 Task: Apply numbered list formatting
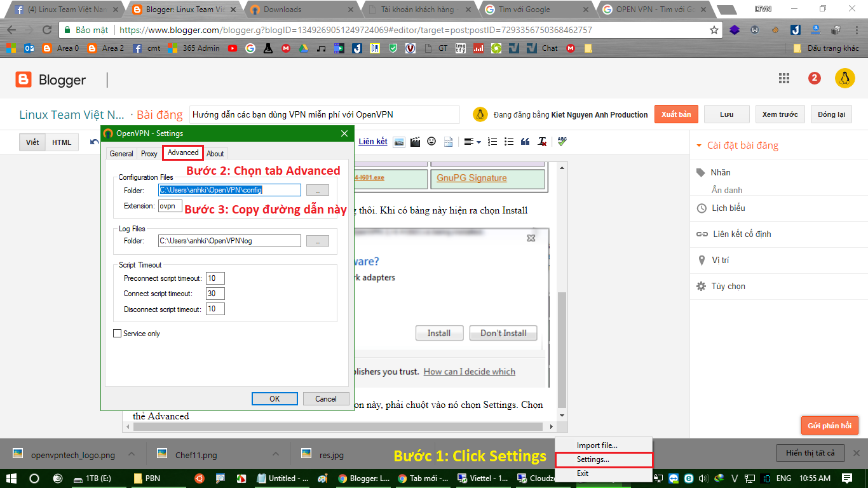[x=492, y=142]
